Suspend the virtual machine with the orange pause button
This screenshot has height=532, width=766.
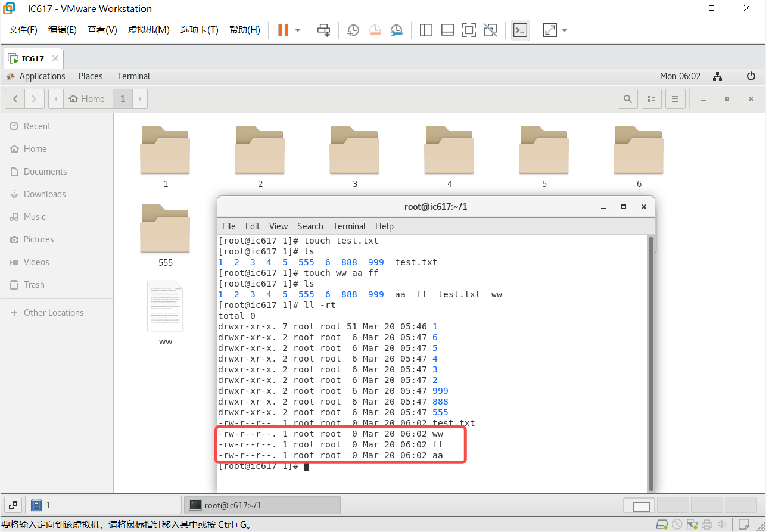point(283,30)
